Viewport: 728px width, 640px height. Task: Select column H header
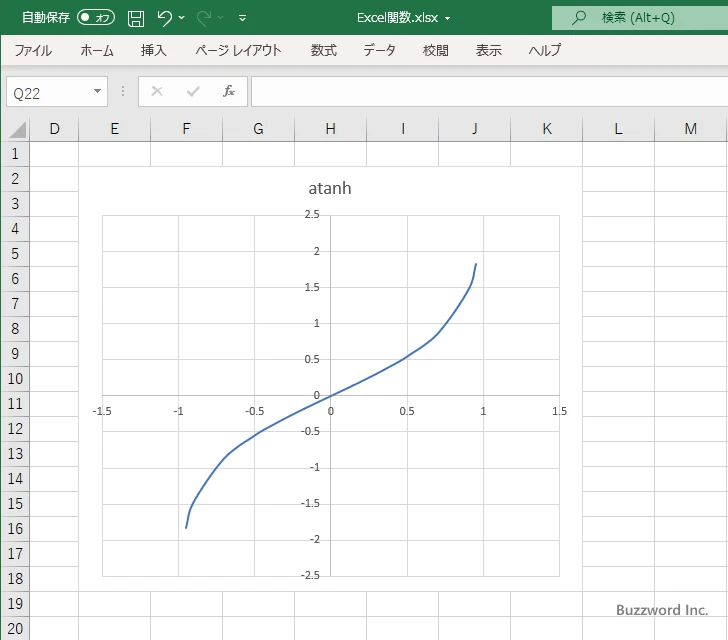point(330,129)
